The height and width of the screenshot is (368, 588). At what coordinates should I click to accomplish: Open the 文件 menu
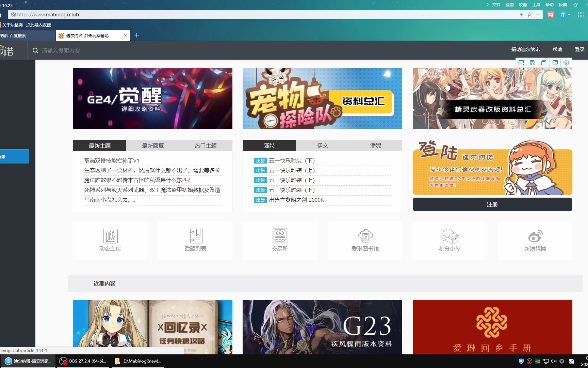[496, 5]
